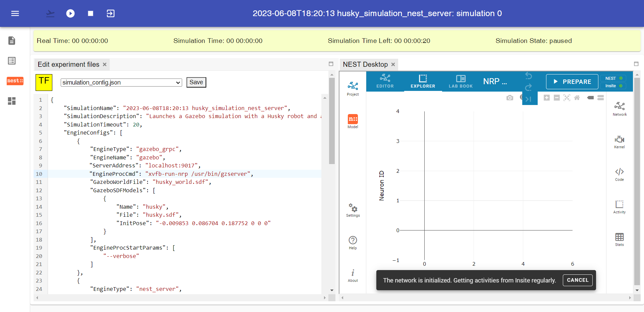Image resolution: width=644 pixels, height=312 pixels.
Task: Click the airplane landing icon in header
Action: pyautogui.click(x=50, y=13)
